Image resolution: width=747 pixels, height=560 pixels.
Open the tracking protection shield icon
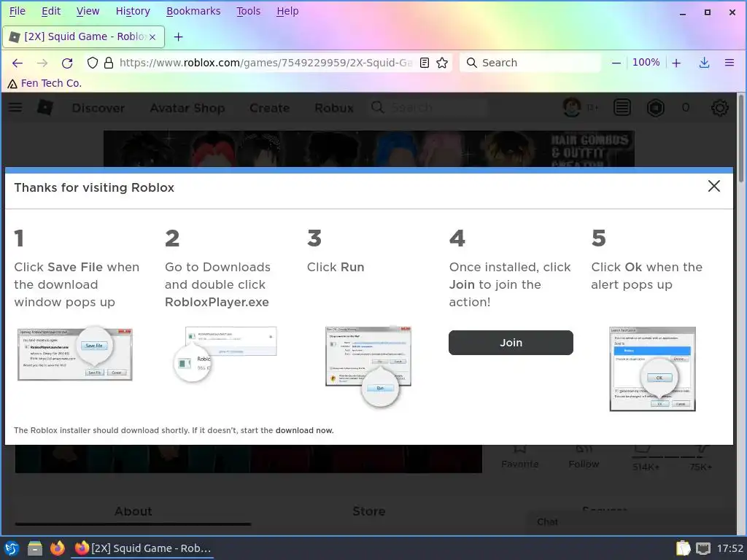coord(93,63)
